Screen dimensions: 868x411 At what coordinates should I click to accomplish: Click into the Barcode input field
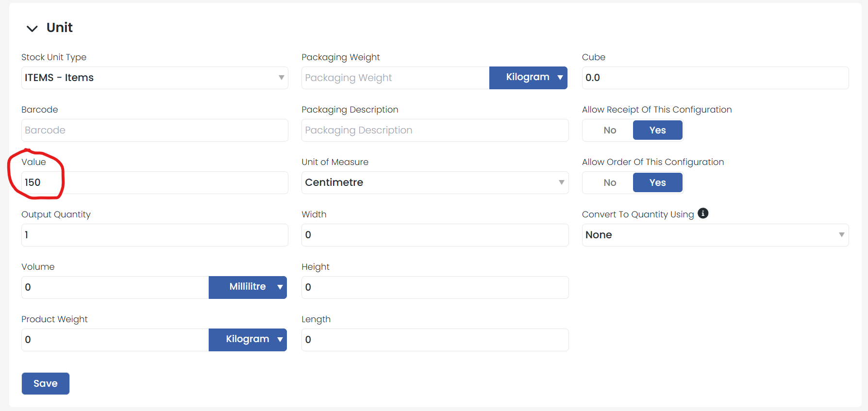(154, 130)
